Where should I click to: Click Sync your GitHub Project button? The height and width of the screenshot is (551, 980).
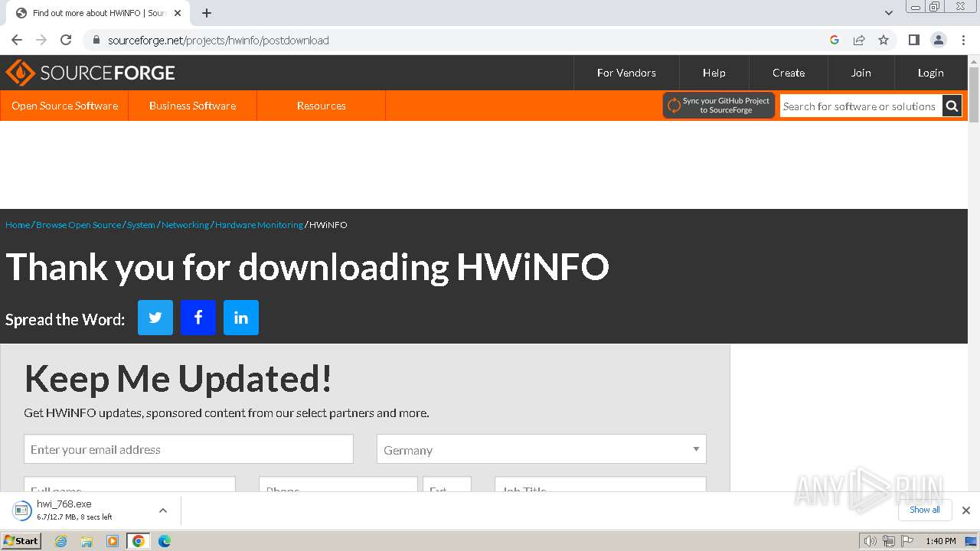(719, 106)
